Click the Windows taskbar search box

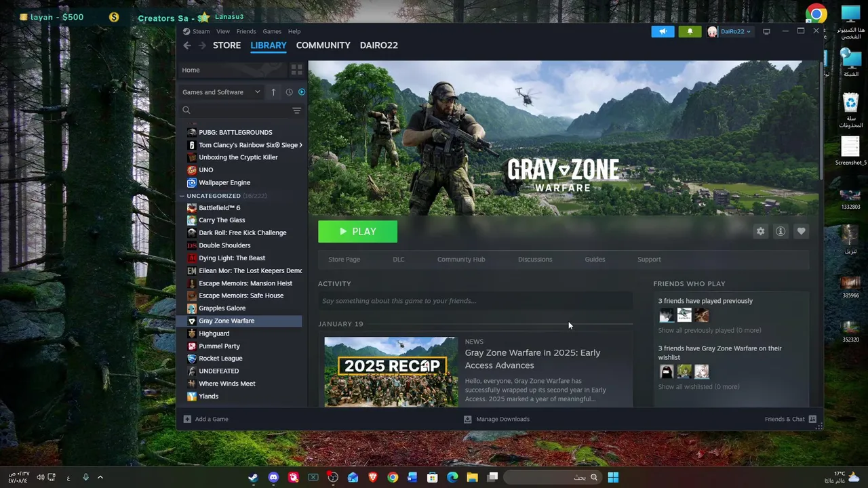(553, 477)
